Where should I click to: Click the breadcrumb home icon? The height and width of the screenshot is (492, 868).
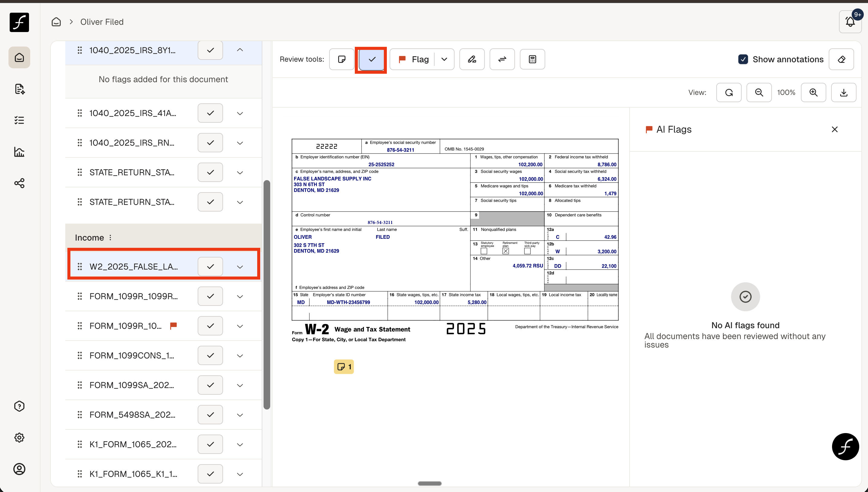tap(56, 22)
